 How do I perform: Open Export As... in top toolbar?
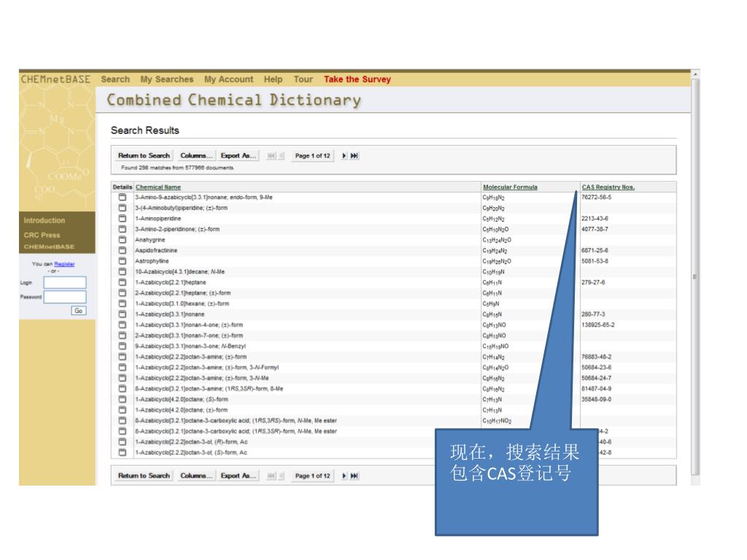[239, 156]
